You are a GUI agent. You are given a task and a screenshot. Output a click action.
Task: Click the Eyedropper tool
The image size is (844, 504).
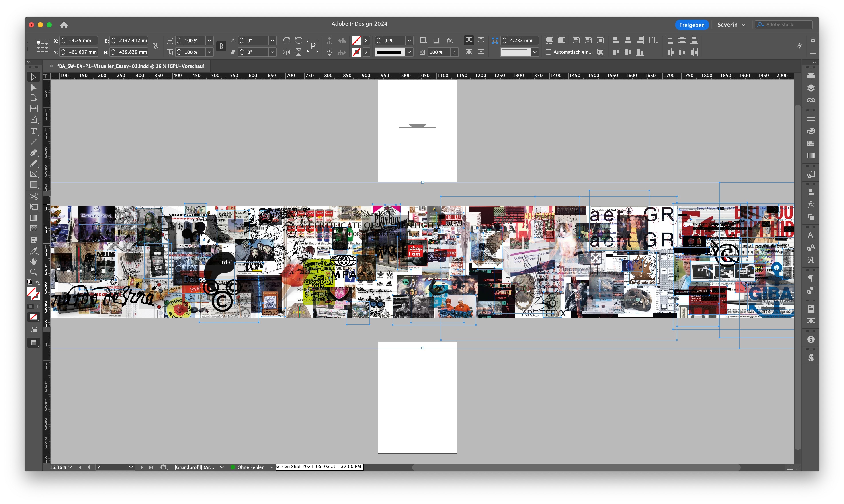tap(34, 251)
